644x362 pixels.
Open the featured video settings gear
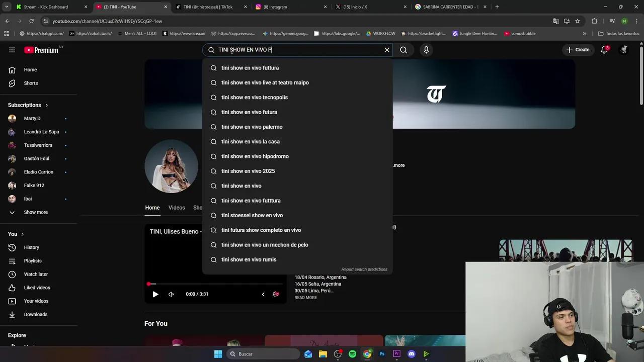[x=276, y=294]
